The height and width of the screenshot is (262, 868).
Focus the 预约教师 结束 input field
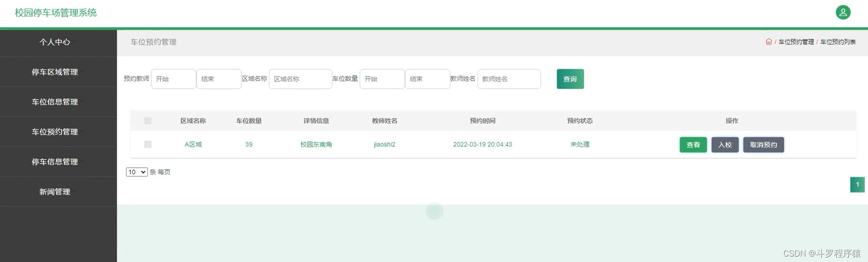pos(219,79)
